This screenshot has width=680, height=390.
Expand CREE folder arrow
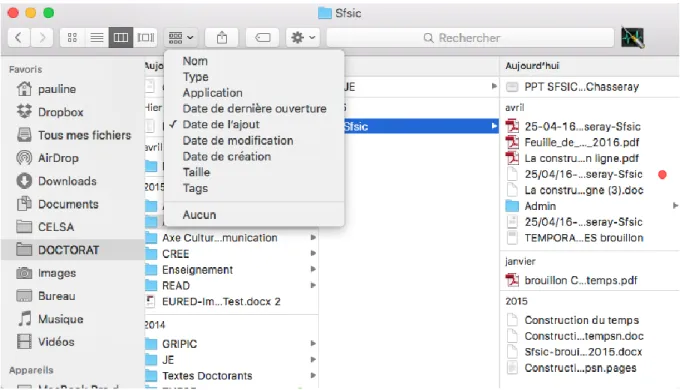point(313,253)
